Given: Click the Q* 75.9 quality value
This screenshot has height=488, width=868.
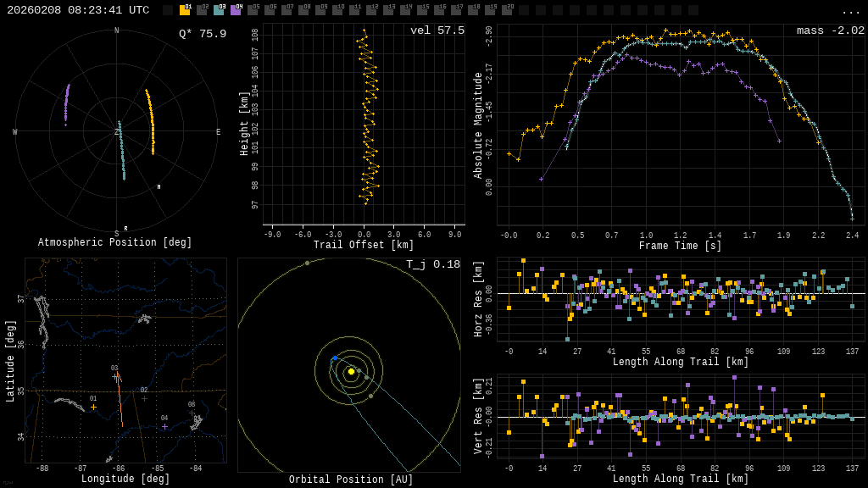Looking at the screenshot, I should (x=203, y=34).
